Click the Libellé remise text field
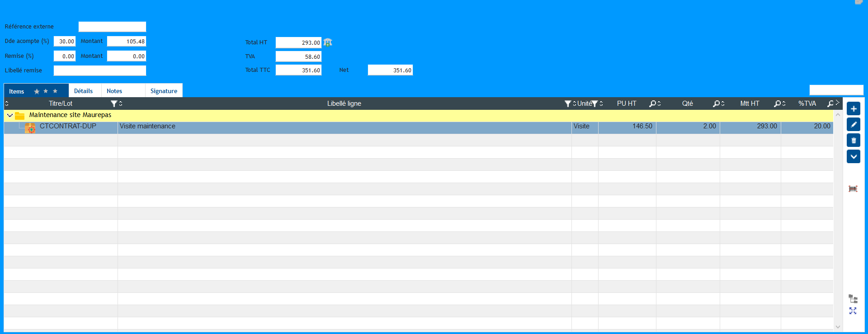 point(99,71)
